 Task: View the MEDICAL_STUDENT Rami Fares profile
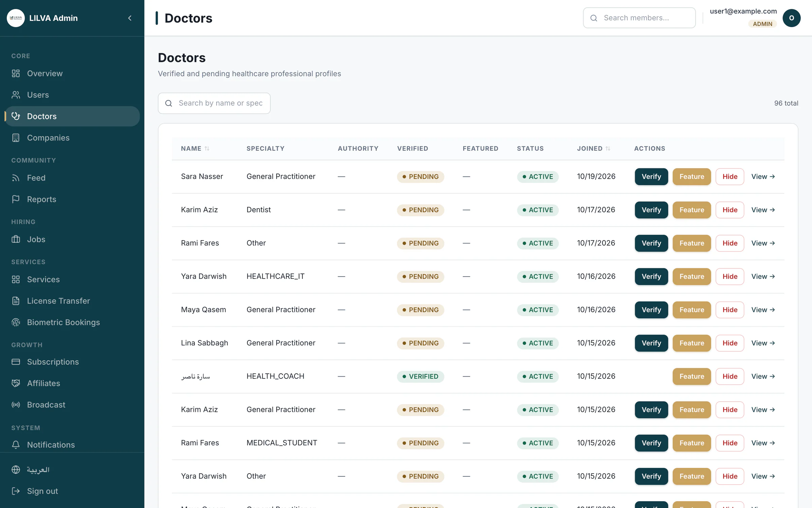[763, 443]
